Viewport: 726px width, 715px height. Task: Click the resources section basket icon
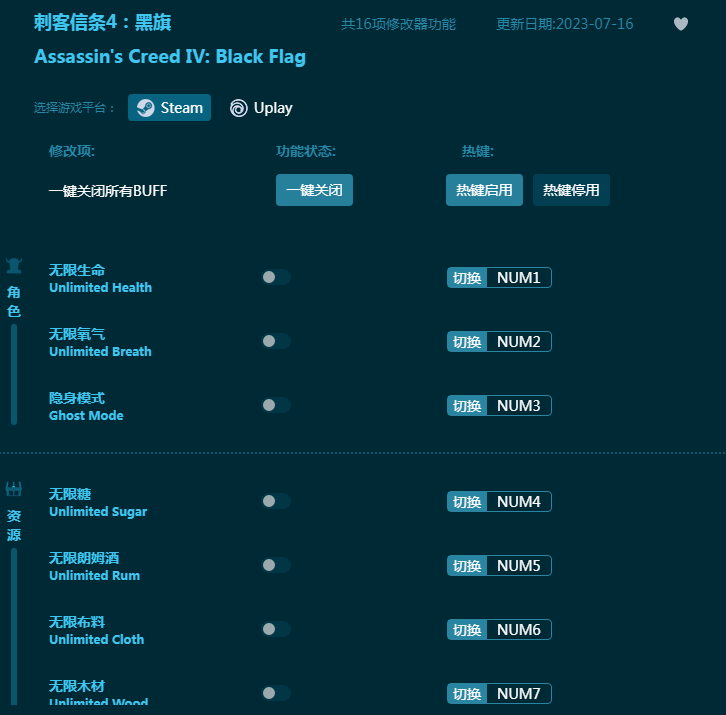[x=14, y=489]
